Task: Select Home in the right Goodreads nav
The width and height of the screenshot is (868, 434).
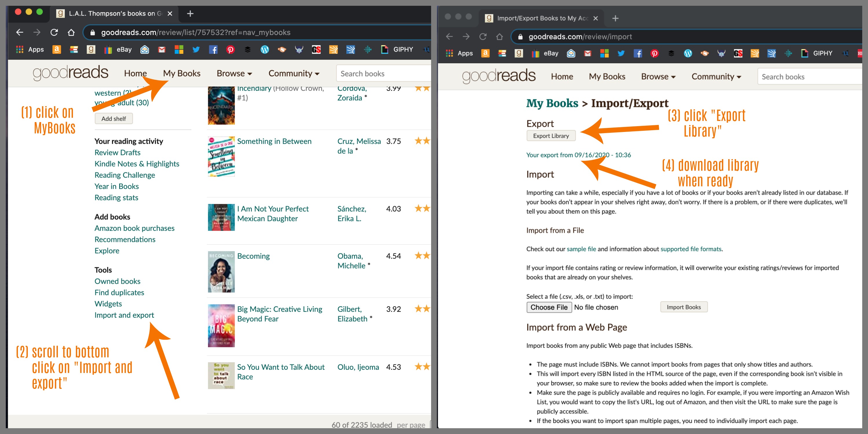Action: 562,76
